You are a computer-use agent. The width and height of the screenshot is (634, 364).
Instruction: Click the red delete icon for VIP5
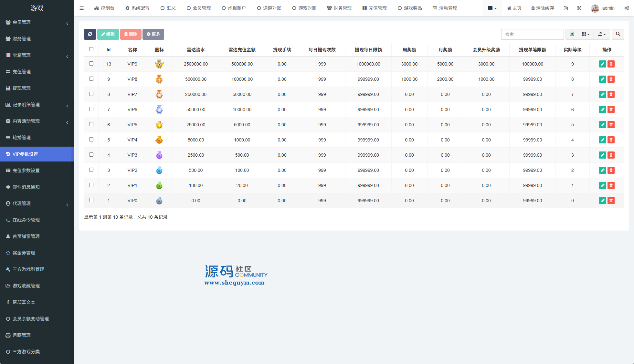point(611,125)
